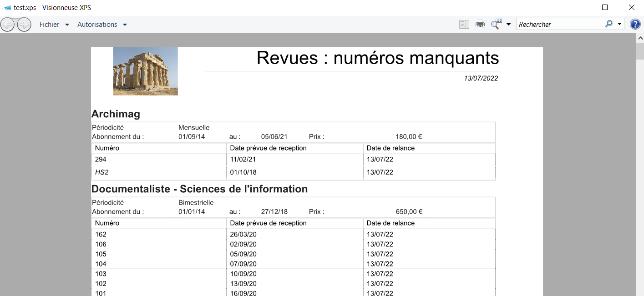This screenshot has width=644, height=296.
Task: Click the 'Mensuelle' periodicity value
Action: coord(194,128)
